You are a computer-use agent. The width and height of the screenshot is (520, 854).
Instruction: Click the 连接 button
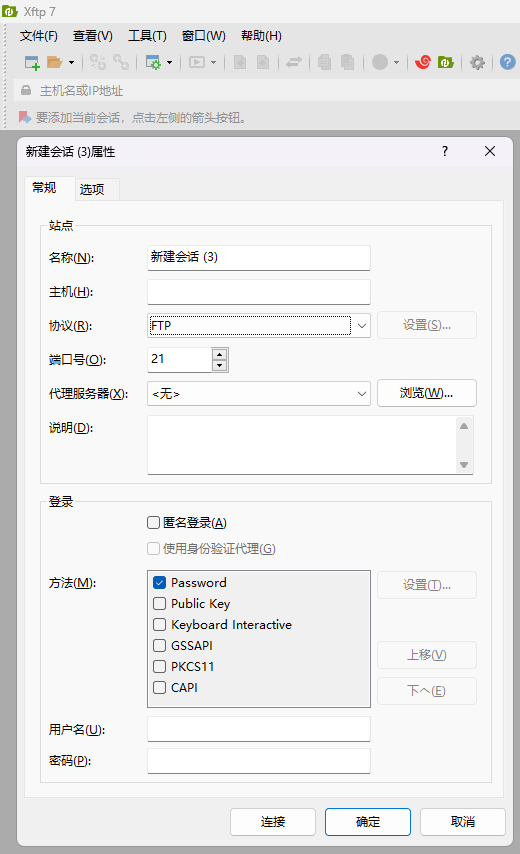pos(273,821)
